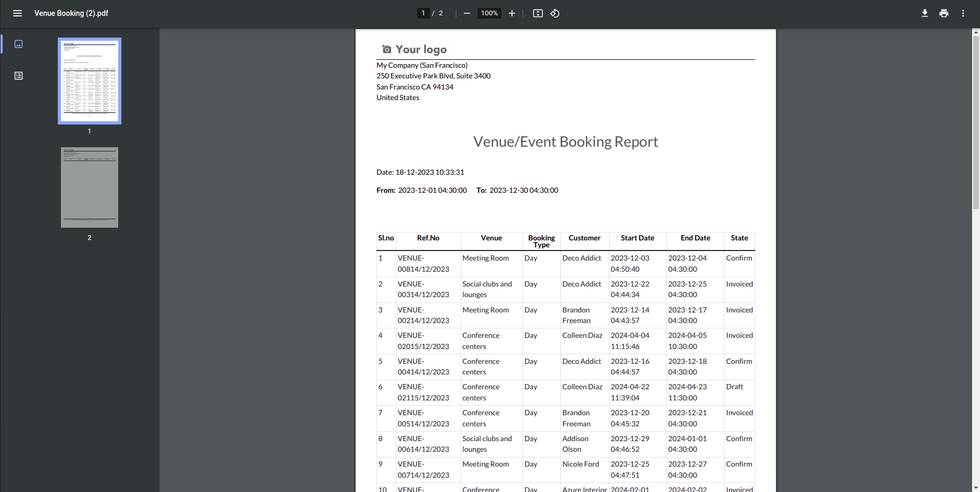Rotate the document counterclockwise

[555, 13]
